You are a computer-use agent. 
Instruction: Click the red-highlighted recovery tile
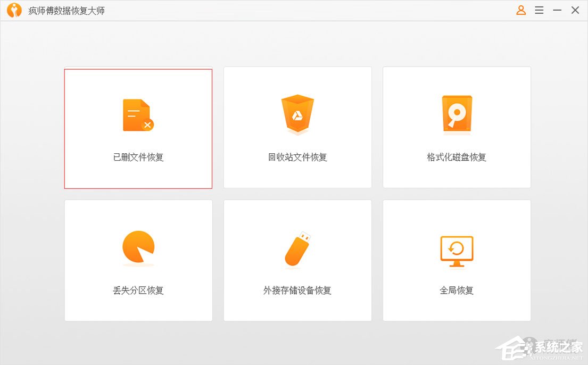[x=138, y=128]
